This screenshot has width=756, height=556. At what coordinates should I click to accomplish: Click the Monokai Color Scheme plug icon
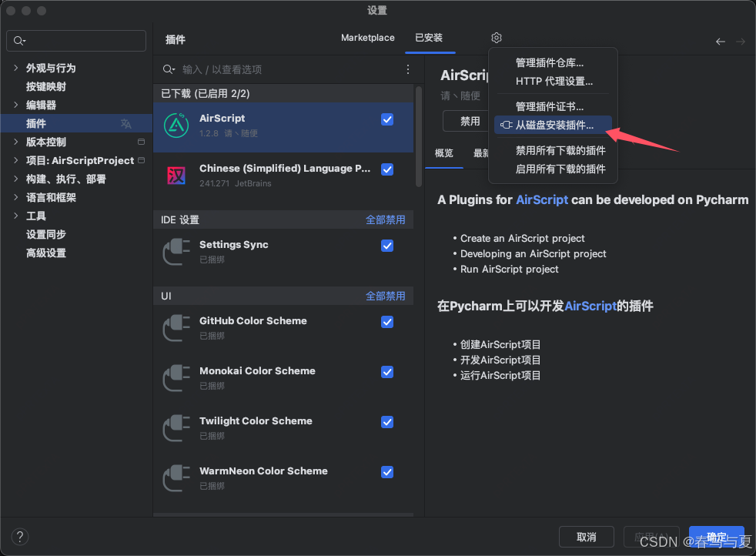[x=176, y=378]
